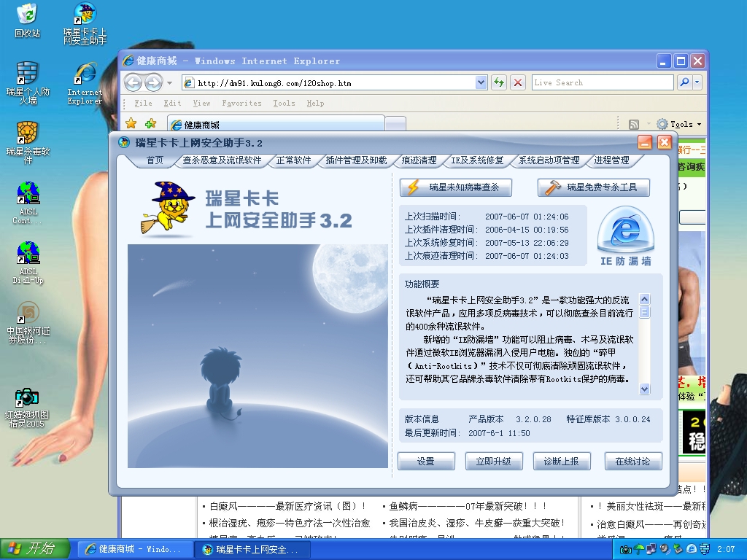Image resolution: width=747 pixels, height=560 pixels.
Task: Click the wizard lion mascot logo
Action: 168,208
